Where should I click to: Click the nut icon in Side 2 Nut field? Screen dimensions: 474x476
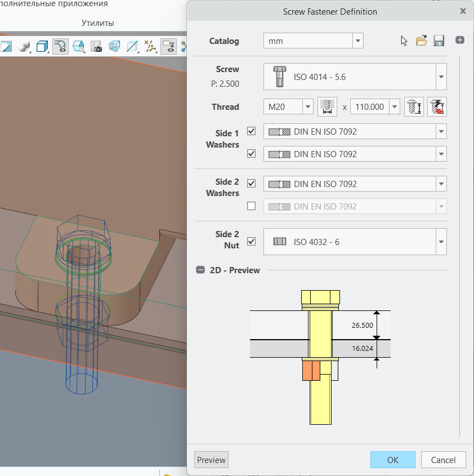click(279, 242)
